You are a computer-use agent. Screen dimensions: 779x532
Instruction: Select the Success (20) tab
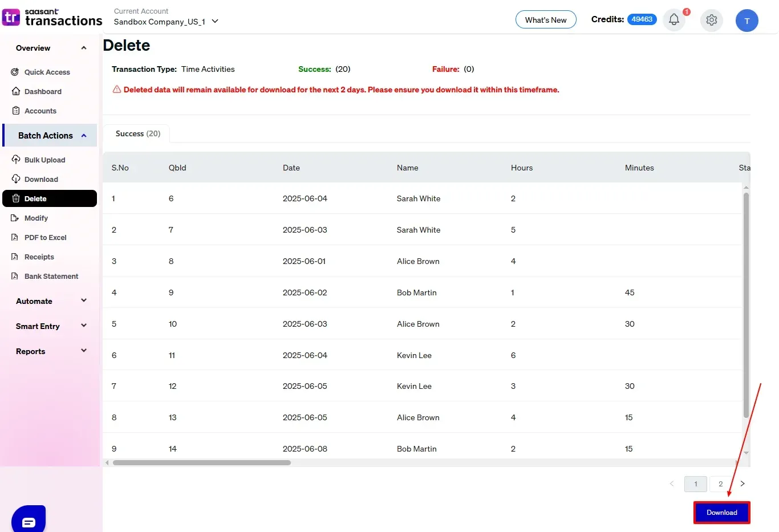(137, 133)
